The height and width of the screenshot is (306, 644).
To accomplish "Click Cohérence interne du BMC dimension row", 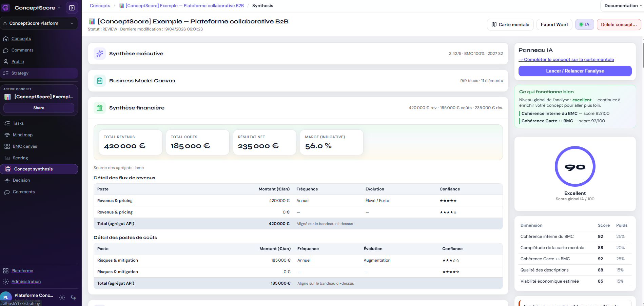I will click(575, 237).
